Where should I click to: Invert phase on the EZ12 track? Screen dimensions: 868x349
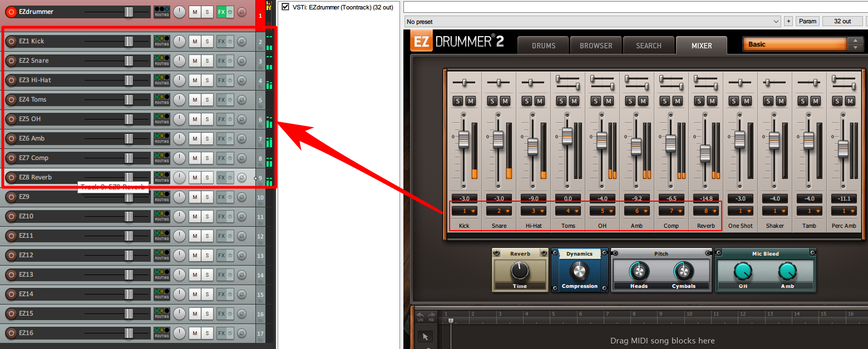coord(242,255)
